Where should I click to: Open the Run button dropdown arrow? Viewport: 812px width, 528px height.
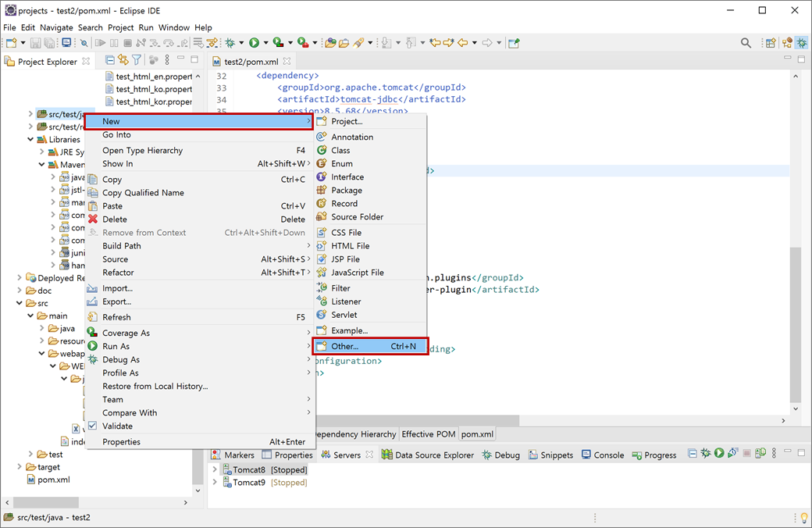tap(265, 43)
